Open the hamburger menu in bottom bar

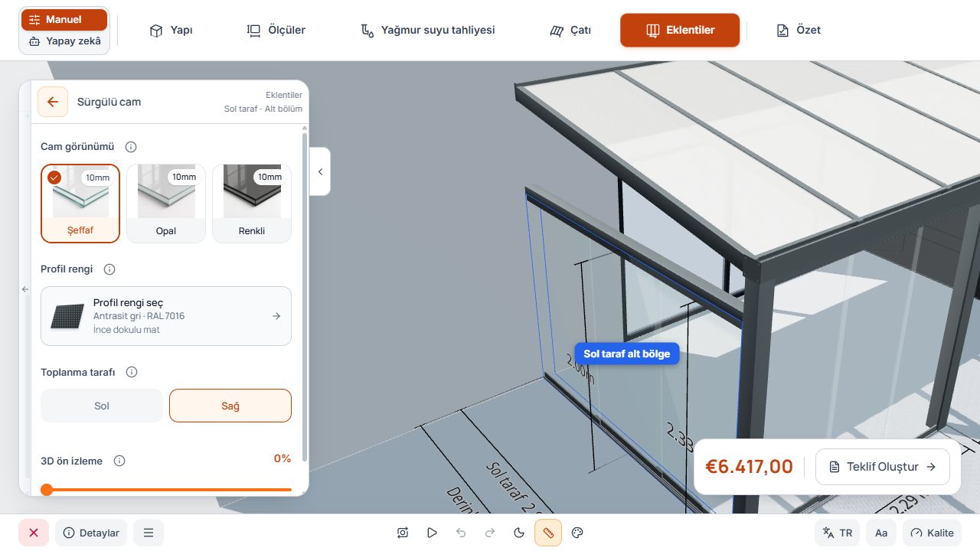pyautogui.click(x=149, y=533)
